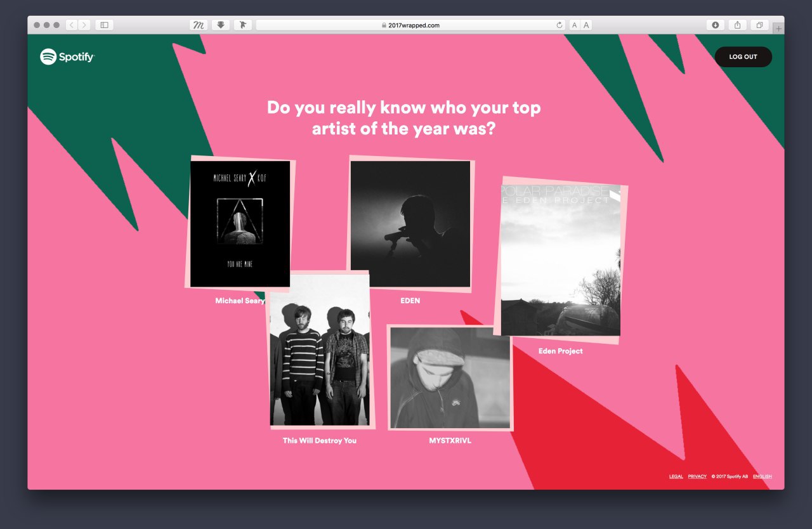Choose the MYSTXRIVL name label
Viewport: 812px width, 529px height.
pos(450,440)
